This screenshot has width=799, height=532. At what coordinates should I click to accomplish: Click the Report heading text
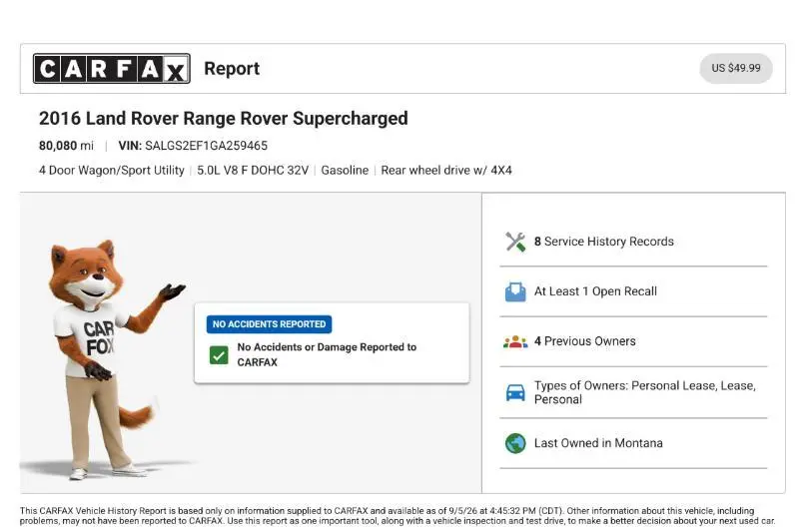[232, 68]
